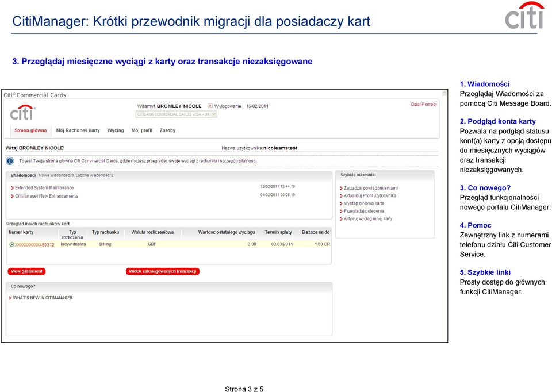Click Aktywuj wyciag innej karty link
The height and width of the screenshot is (392, 552).
[368, 219]
